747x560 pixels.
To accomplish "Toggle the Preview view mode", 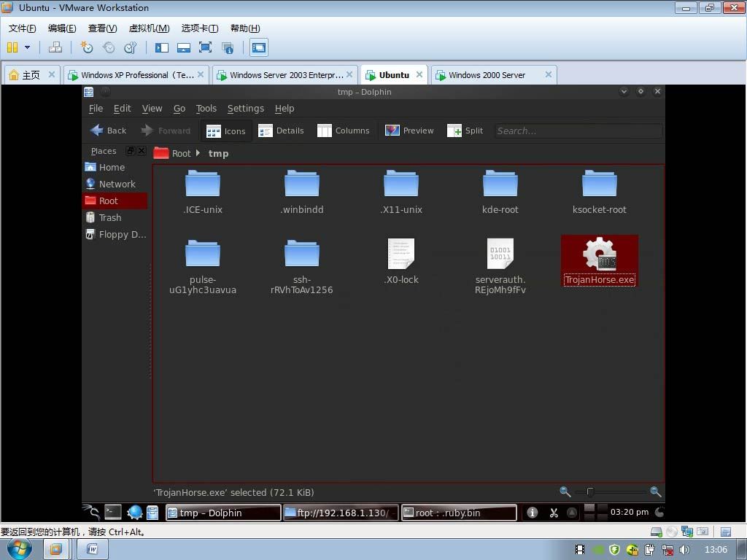I will (409, 131).
